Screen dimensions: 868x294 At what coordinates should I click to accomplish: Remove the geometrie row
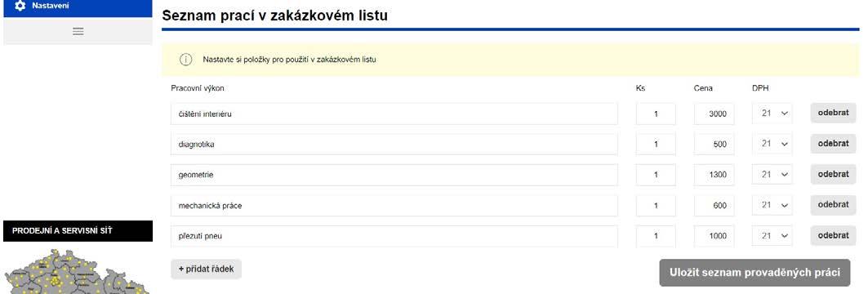point(833,175)
